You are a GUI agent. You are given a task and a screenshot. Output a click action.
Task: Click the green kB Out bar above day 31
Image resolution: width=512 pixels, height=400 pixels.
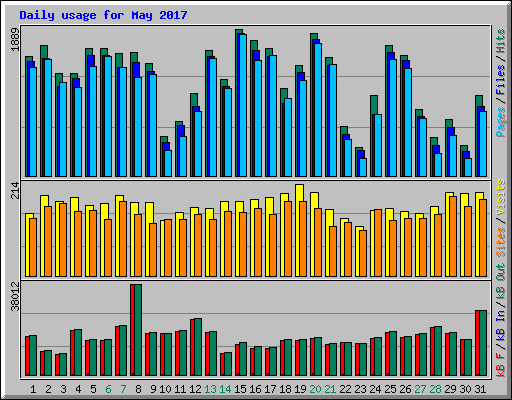point(483,343)
